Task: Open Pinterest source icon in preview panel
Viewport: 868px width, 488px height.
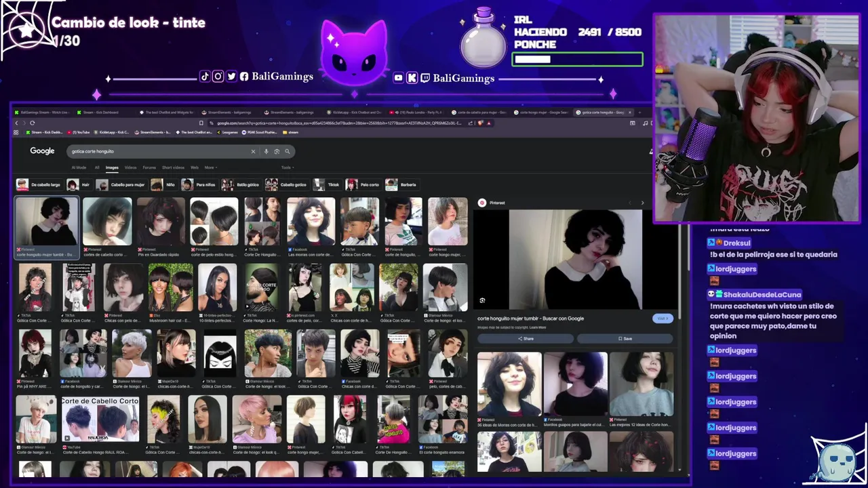Action: point(482,203)
